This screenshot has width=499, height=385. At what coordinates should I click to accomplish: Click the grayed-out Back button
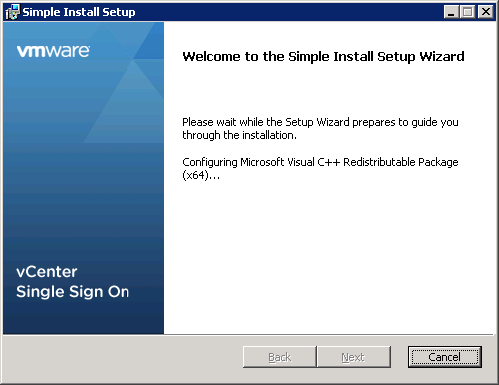[280, 357]
